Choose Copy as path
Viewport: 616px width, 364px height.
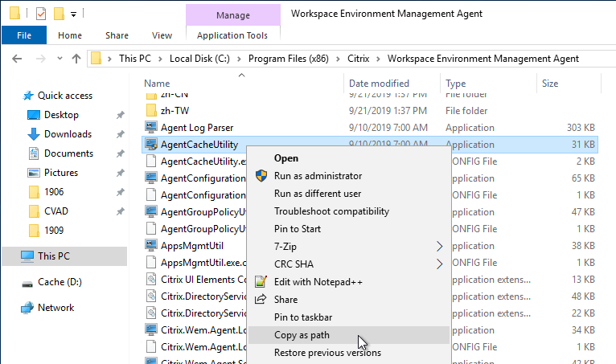tap(349, 335)
